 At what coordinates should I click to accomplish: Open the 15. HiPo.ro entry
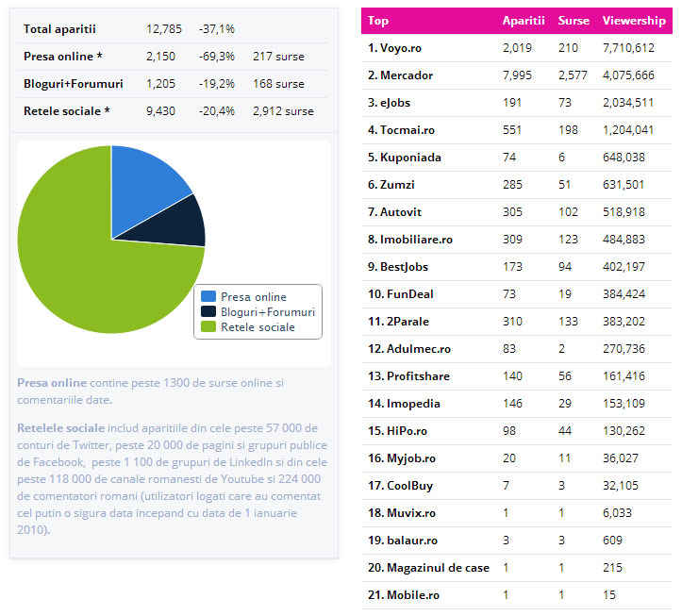397,431
